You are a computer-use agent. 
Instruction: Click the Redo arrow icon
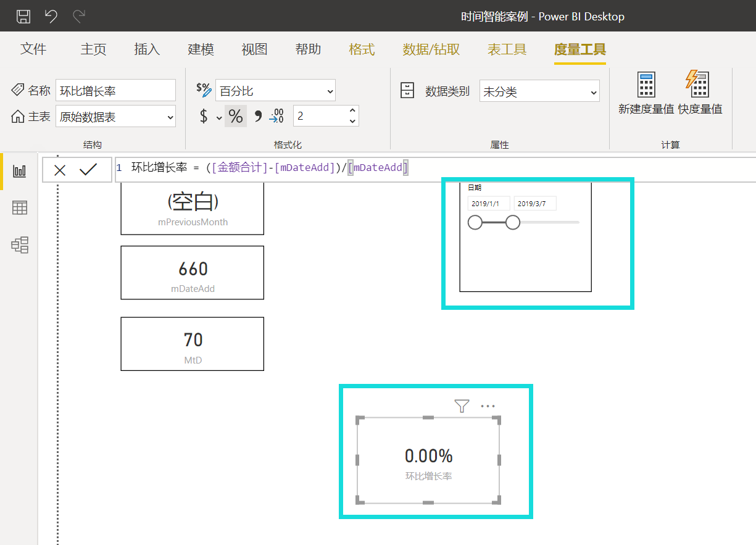coord(79,16)
